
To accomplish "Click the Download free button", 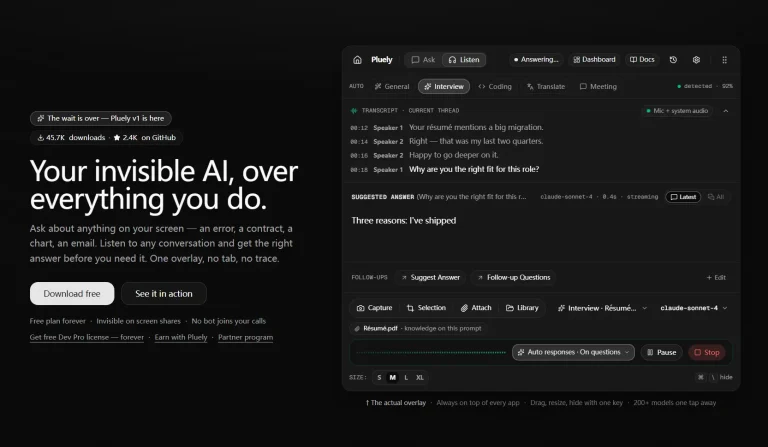I will tap(72, 294).
